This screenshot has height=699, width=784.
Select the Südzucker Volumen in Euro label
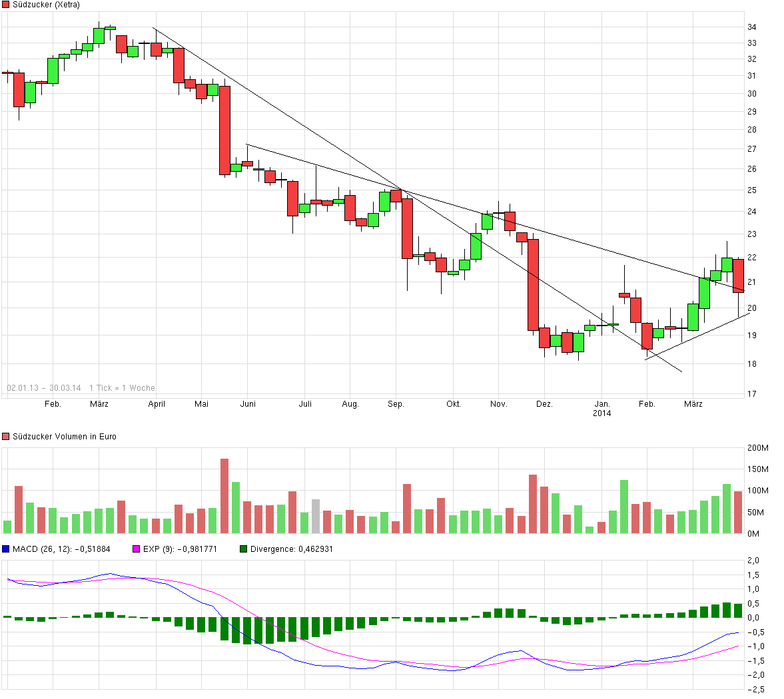[65, 437]
